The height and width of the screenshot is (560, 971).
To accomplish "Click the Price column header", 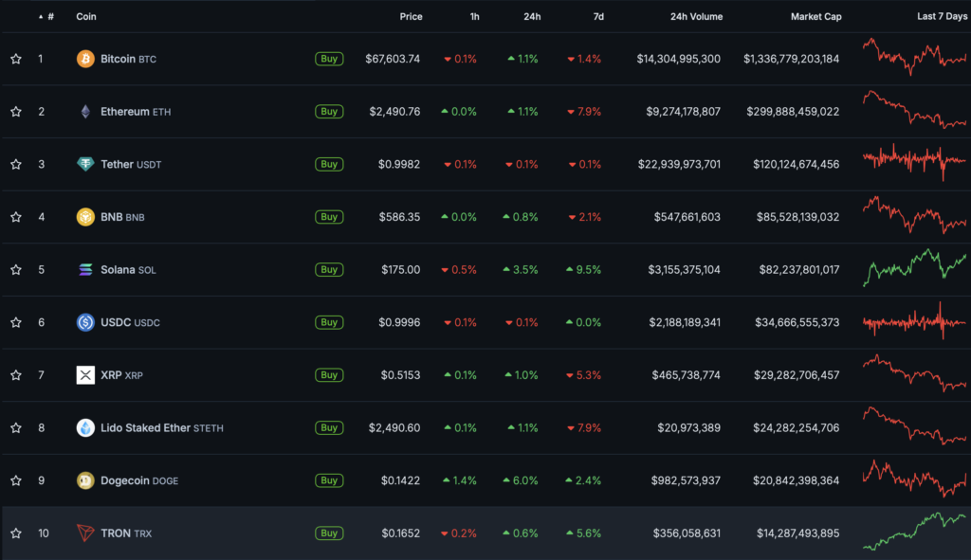I will 411,17.
